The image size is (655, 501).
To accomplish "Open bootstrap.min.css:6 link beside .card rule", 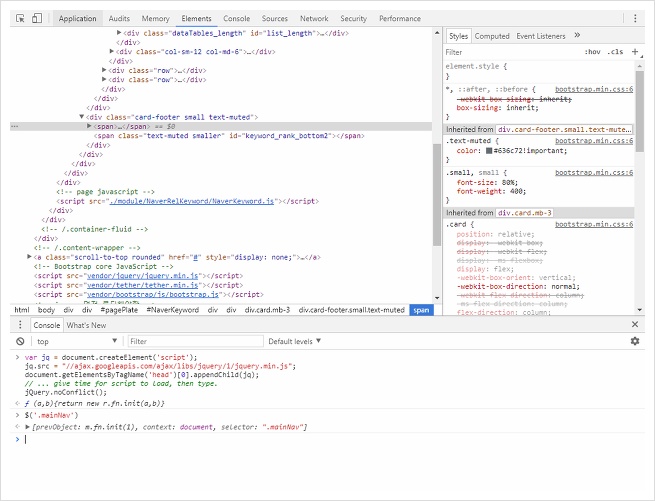I will point(594,224).
